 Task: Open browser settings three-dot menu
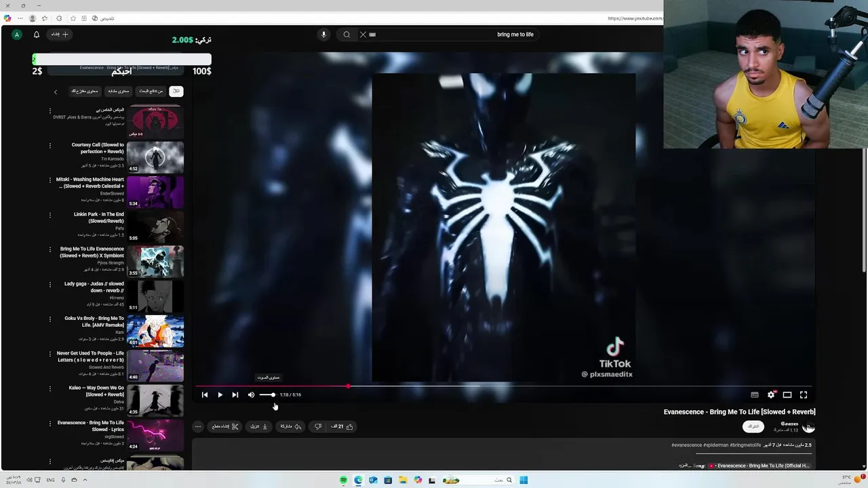[x=19, y=18]
